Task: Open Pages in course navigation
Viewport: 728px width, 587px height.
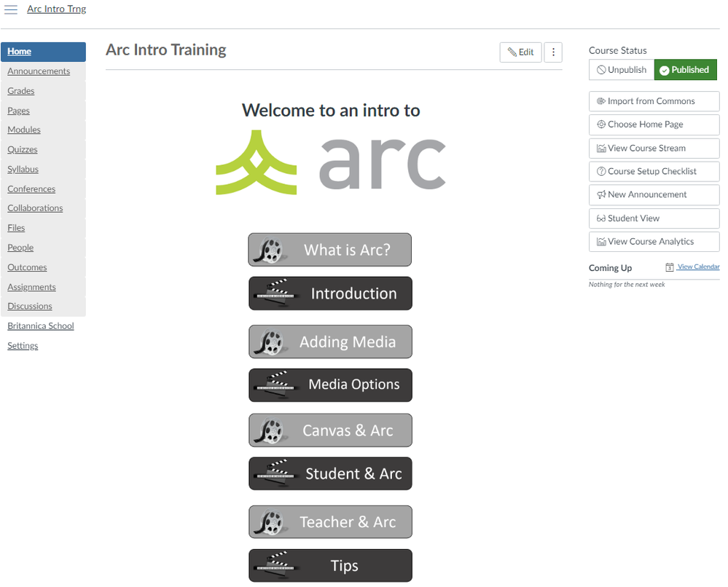Action: tap(18, 111)
